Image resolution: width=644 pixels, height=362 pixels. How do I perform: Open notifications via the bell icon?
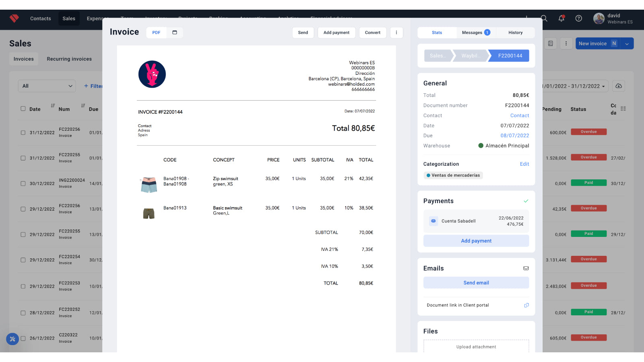coord(561,18)
